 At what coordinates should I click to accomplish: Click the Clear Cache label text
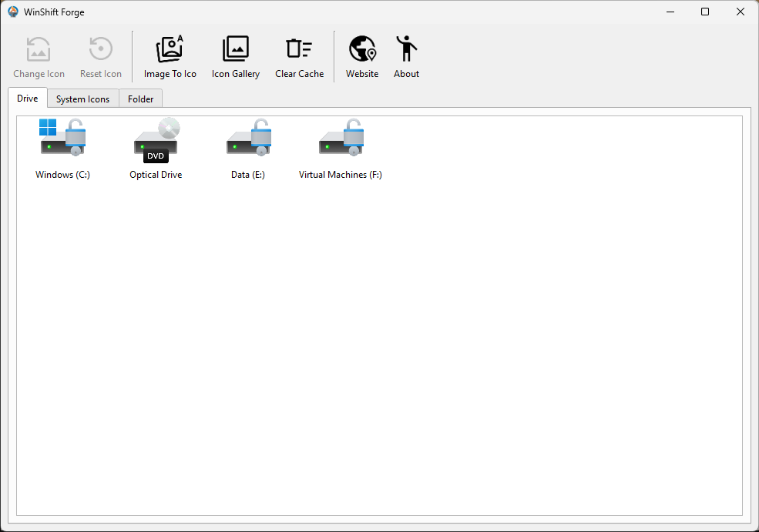[299, 74]
